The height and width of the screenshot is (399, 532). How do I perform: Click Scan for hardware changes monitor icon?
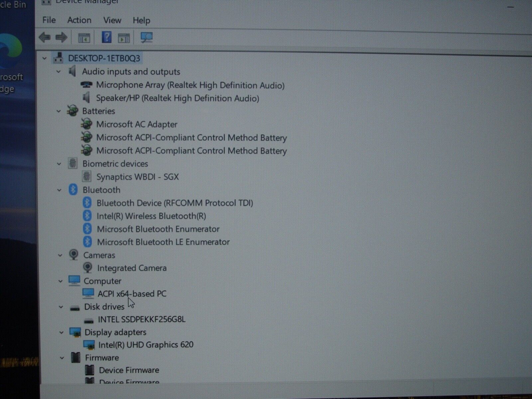coord(147,38)
